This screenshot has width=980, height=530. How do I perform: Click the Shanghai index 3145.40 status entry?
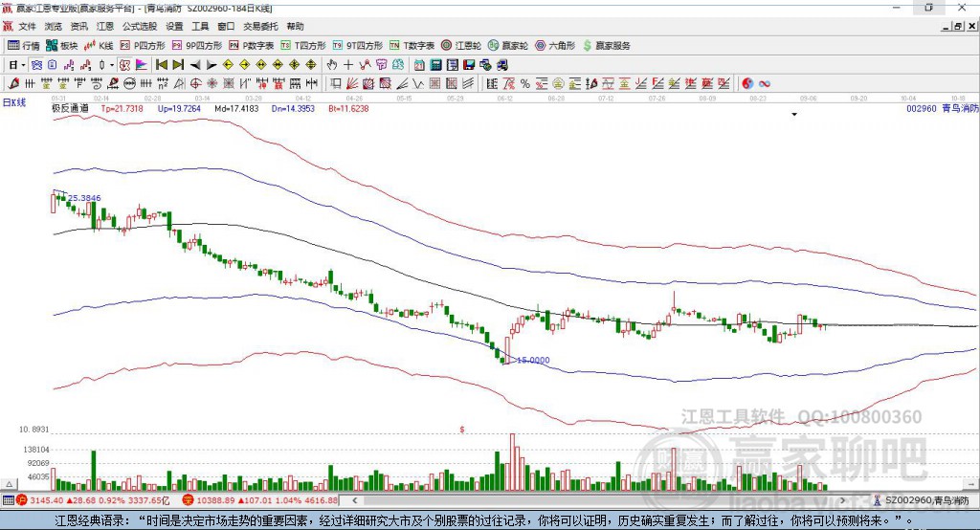(x=94, y=500)
